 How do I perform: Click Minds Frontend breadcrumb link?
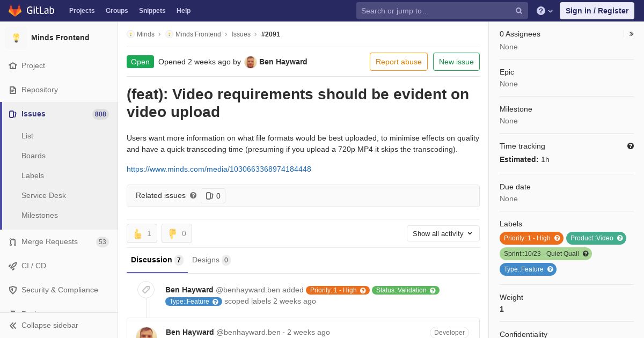tap(198, 34)
